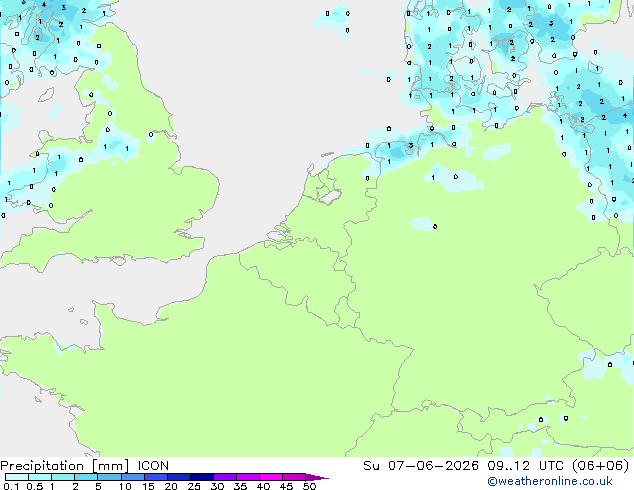Click the 1–2 mm legend swatch
Viewport: 634px width, 490px height.
tap(63, 477)
